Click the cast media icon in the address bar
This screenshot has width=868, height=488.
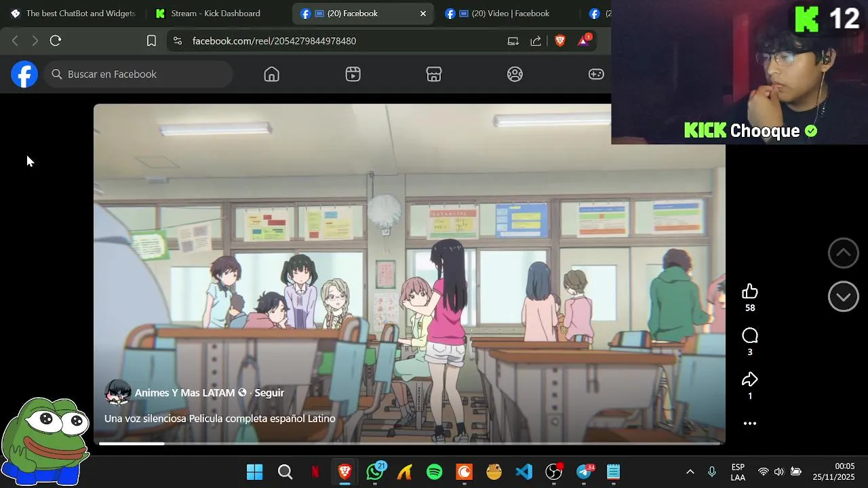513,41
